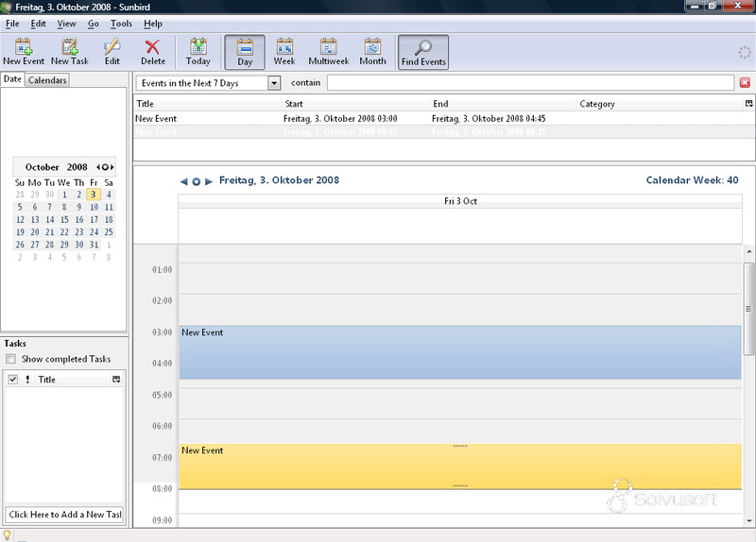Switch to Week view
756x542 pixels.
[x=284, y=52]
